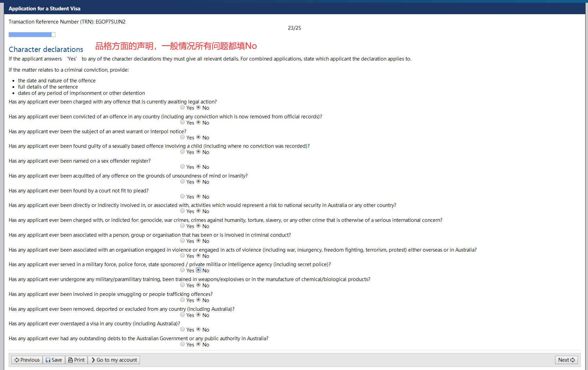Click the Save button to save the application
Screen dimensions: 588x370
click(54, 360)
